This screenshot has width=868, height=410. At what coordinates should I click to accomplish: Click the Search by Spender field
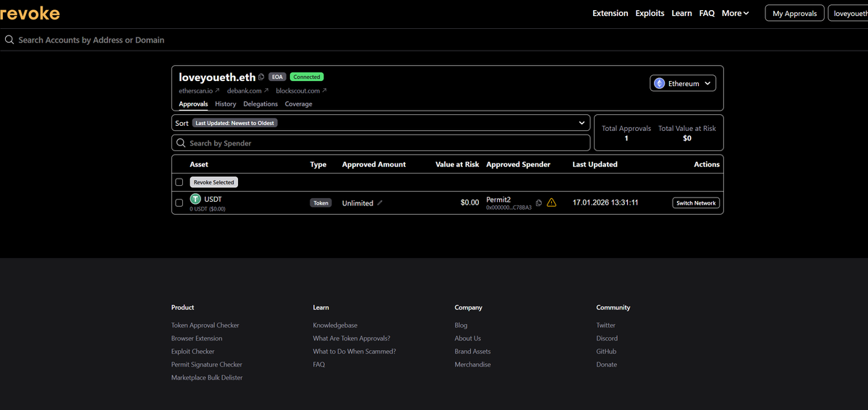coord(380,143)
